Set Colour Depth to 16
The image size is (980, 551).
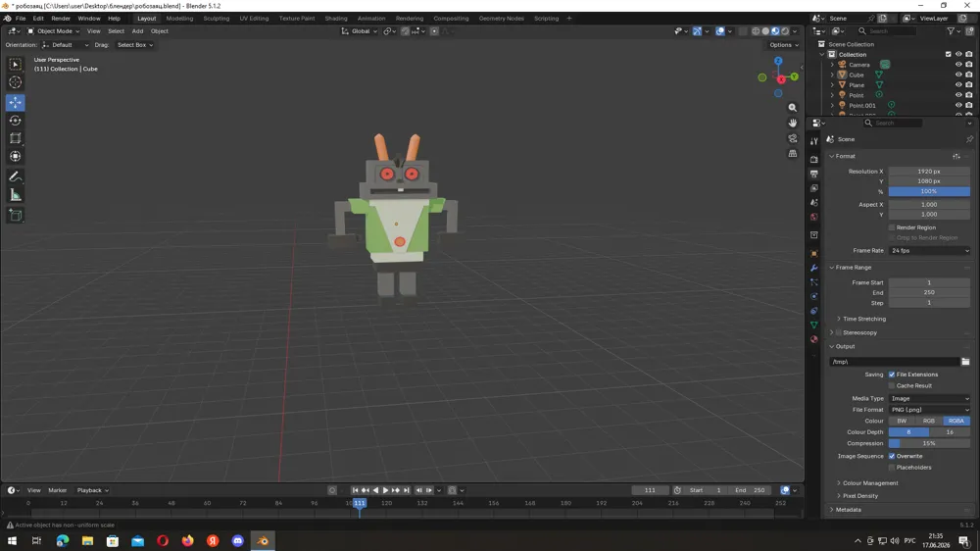pos(950,432)
